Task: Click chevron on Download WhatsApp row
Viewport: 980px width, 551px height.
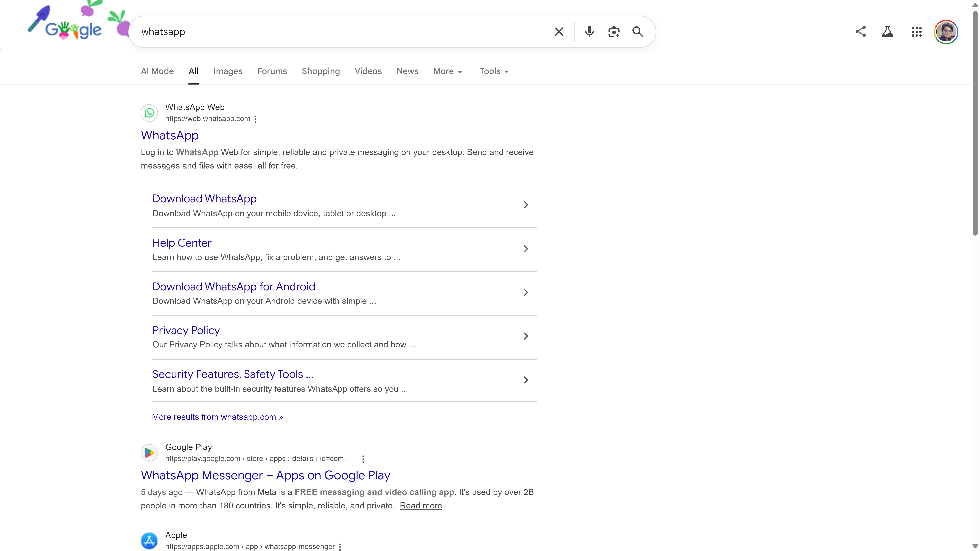Action: pyautogui.click(x=526, y=205)
